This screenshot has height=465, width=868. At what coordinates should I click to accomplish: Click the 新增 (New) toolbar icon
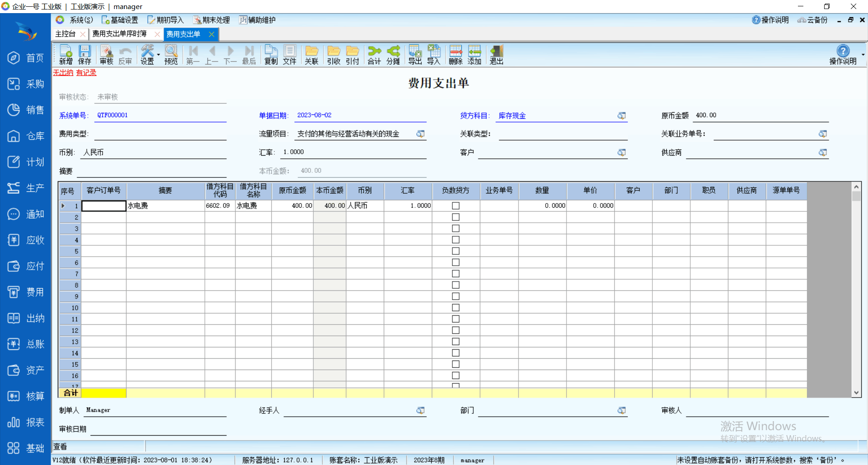[66, 55]
